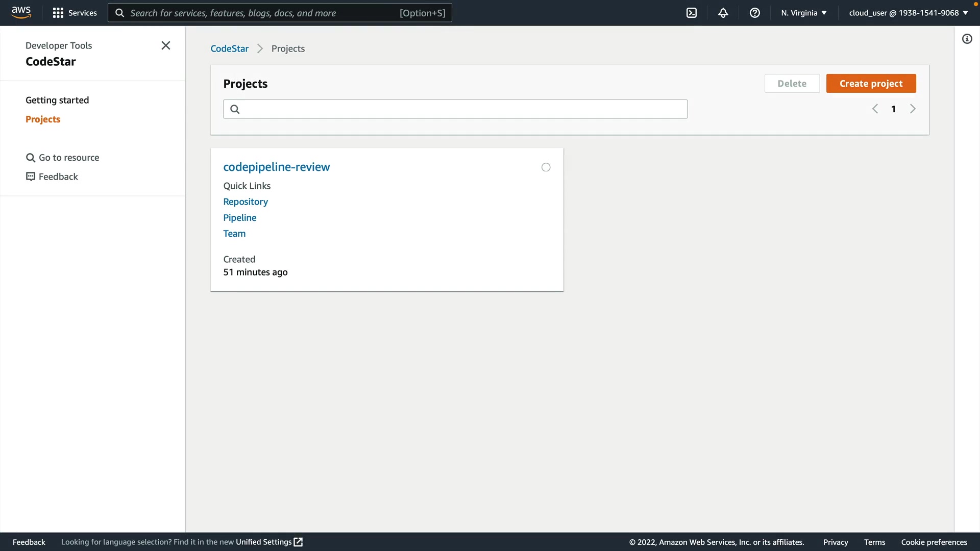Click the Create project button
The height and width of the screenshot is (551, 980).
coord(871,84)
